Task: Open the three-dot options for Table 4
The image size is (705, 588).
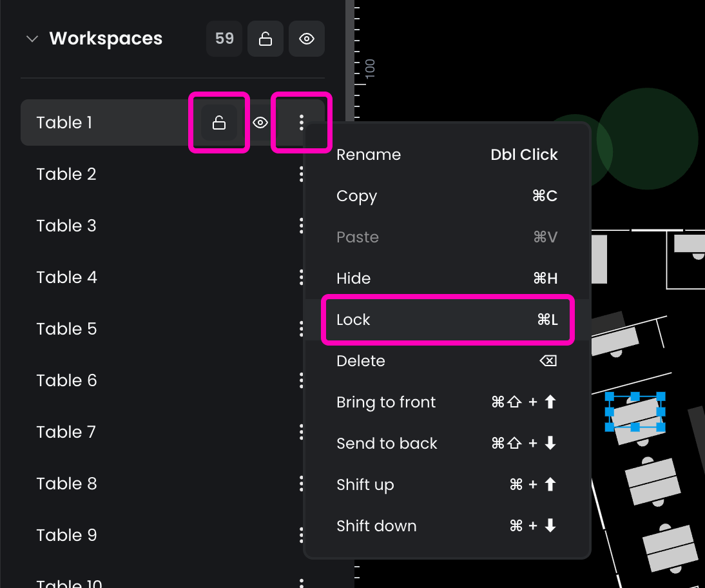Action: (x=300, y=277)
